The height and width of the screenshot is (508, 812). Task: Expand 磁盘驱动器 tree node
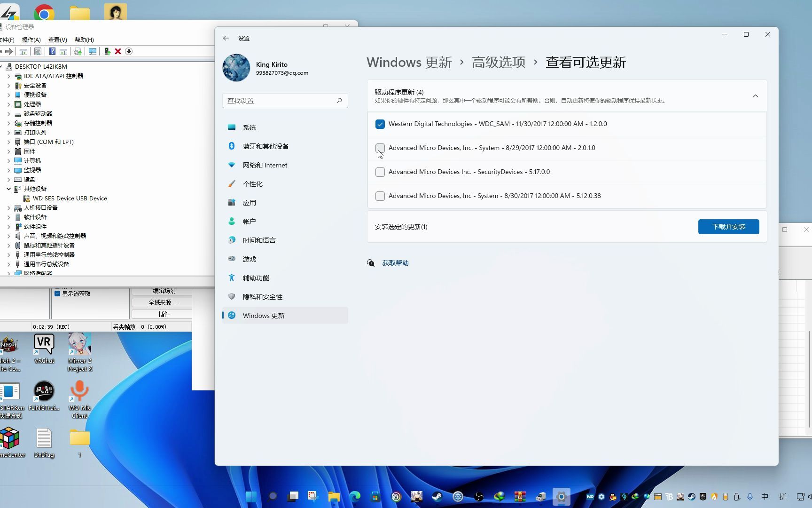[x=8, y=113]
